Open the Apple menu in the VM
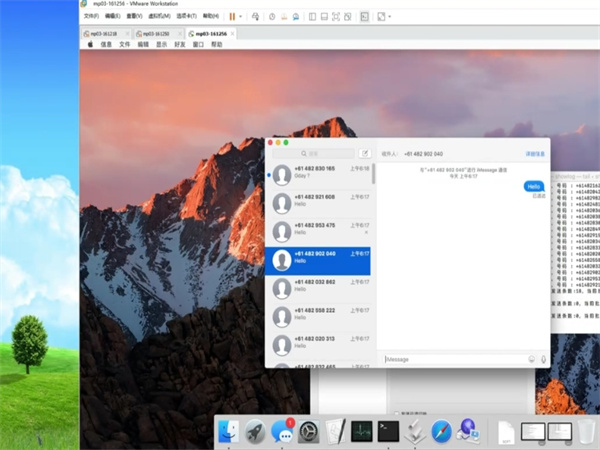 click(90, 45)
